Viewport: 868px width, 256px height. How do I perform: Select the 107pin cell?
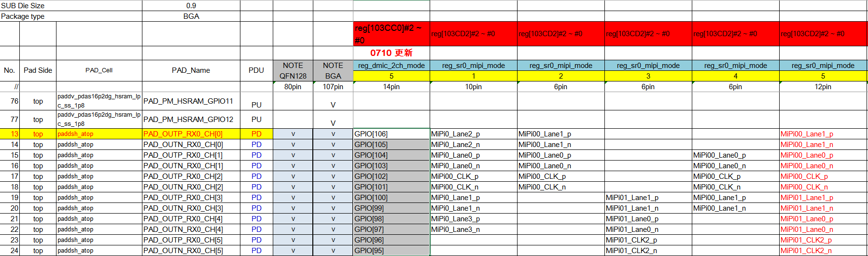pos(333,87)
